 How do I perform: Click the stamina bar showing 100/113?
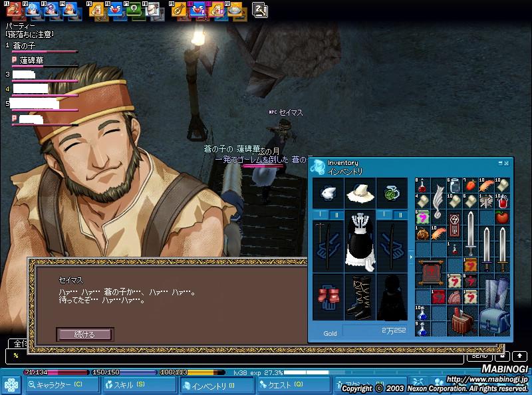pos(193,372)
